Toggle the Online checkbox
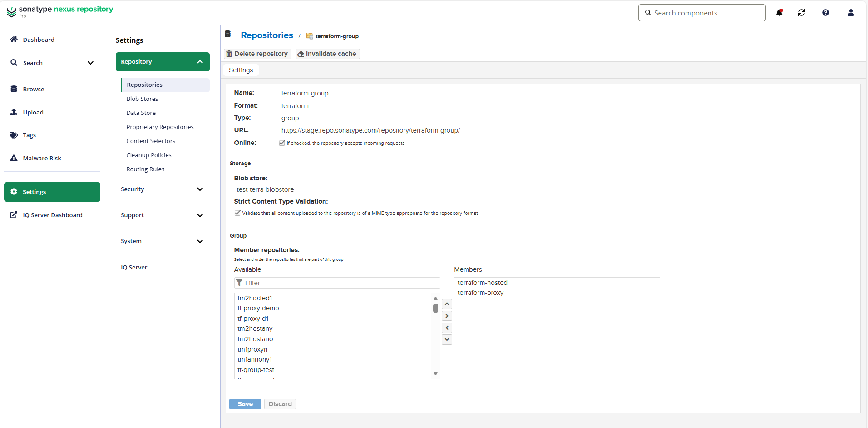The height and width of the screenshot is (428, 868). coord(282,143)
